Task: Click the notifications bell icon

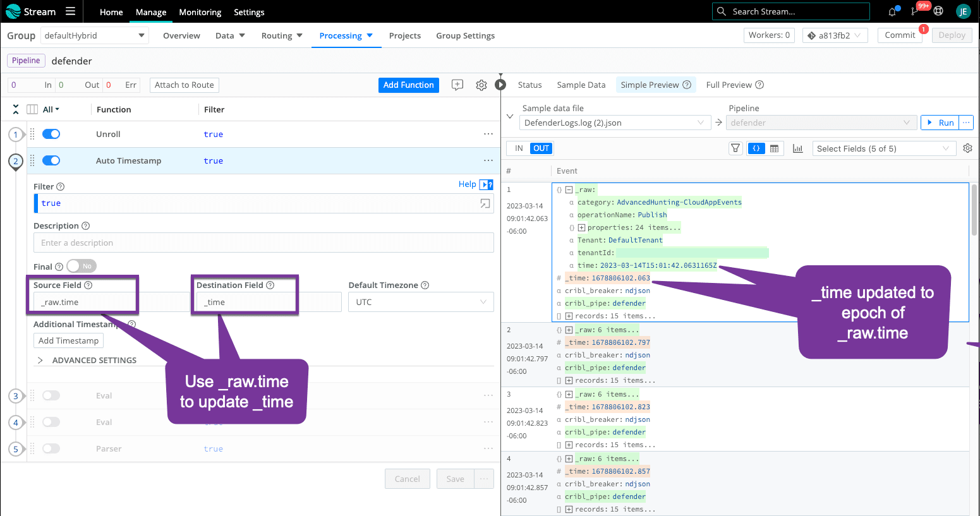Action: tap(892, 11)
